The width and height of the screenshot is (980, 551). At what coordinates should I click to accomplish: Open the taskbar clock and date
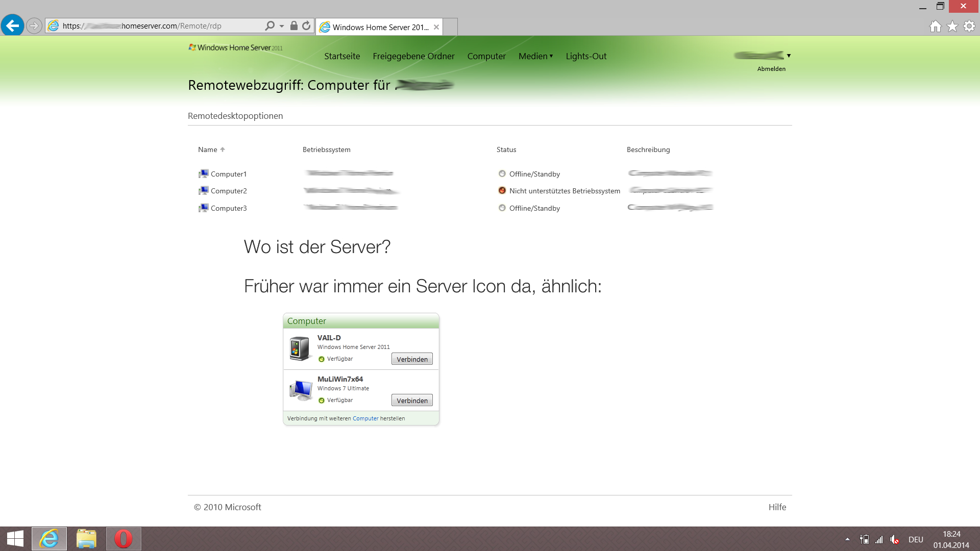(951, 539)
